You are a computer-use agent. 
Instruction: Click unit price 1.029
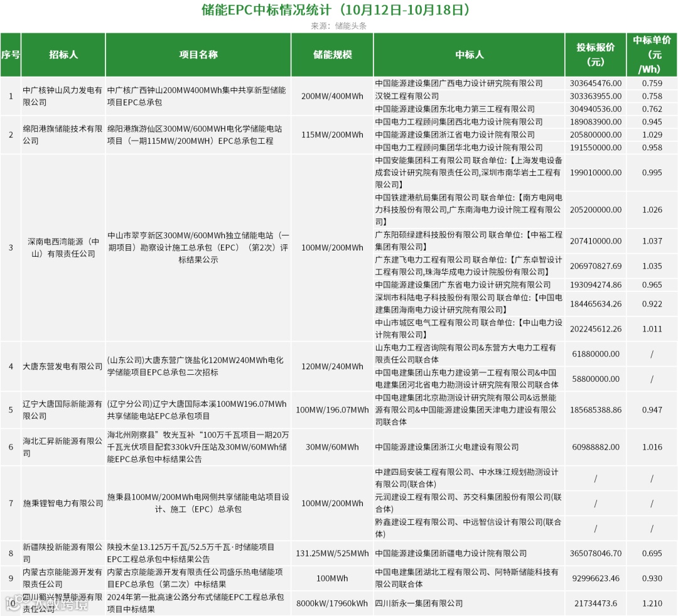[x=652, y=134]
